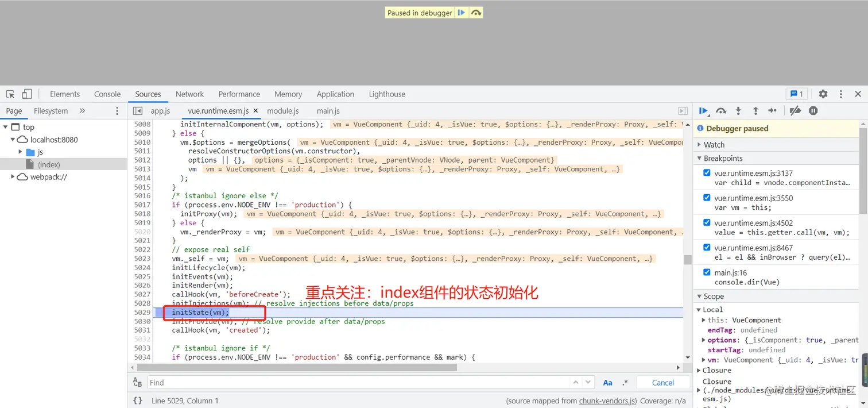Viewport: 868px width, 408px height.
Task: Toggle pause on exceptions
Action: pyautogui.click(x=813, y=111)
